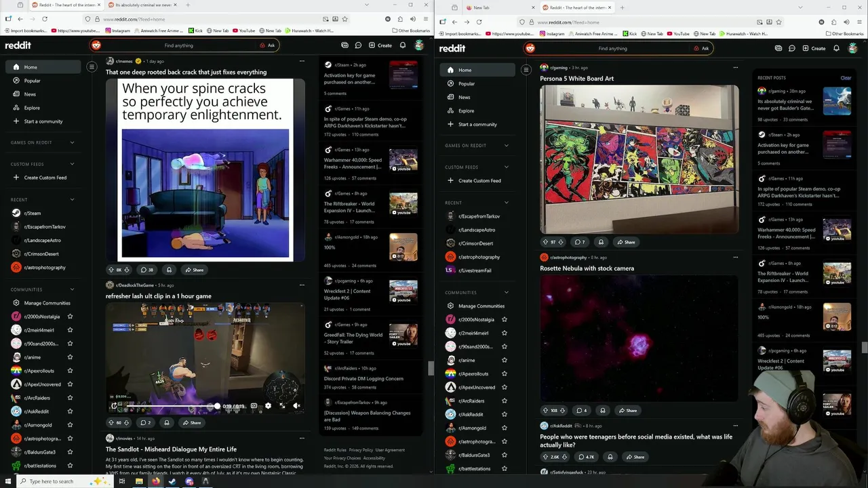The height and width of the screenshot is (488, 868).
Task: Open notifications bell in right window header
Action: pyautogui.click(x=836, y=48)
